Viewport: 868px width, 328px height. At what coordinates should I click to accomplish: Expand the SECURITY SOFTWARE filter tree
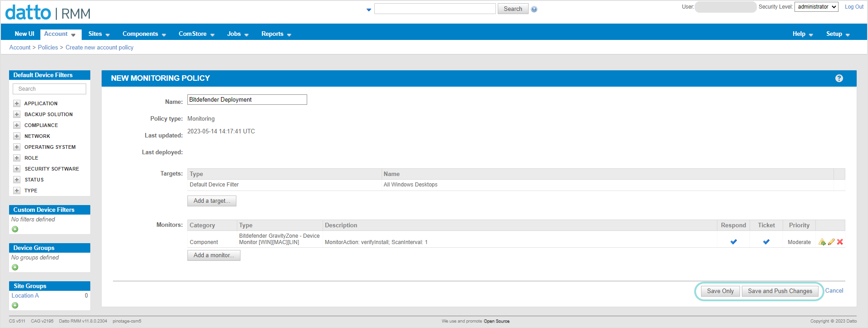(17, 169)
